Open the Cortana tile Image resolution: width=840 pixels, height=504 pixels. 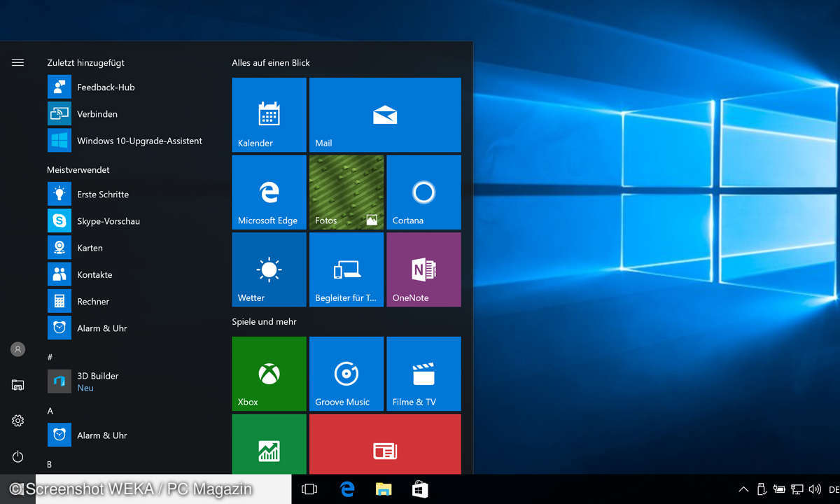423,192
